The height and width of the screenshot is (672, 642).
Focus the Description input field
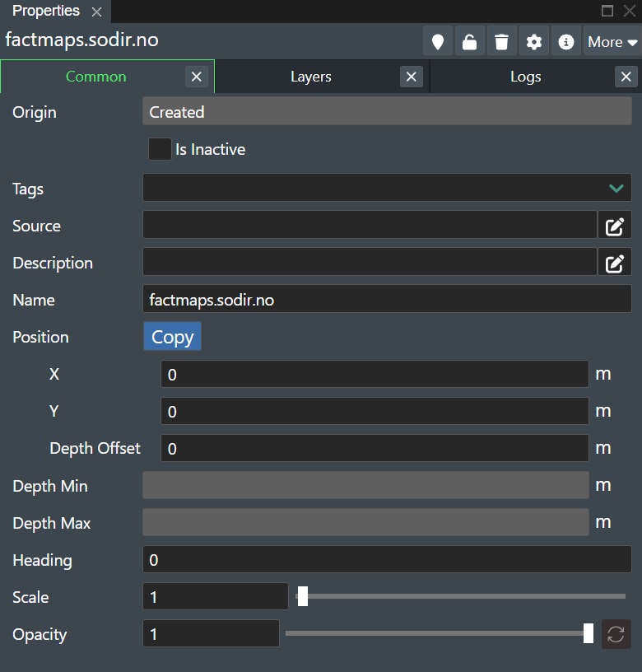coord(370,261)
